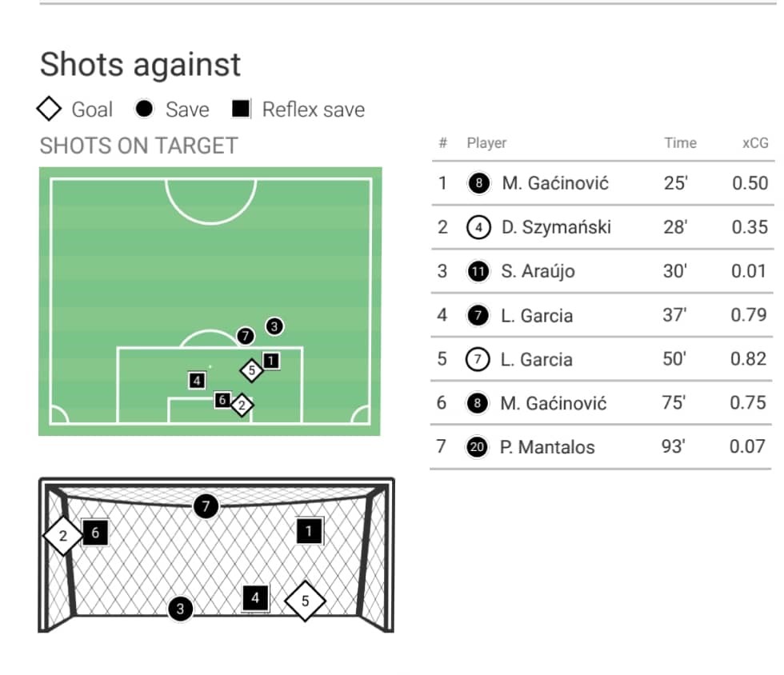784x675 pixels.
Task: Select save circle 3 at goal bottom
Action: click(181, 609)
